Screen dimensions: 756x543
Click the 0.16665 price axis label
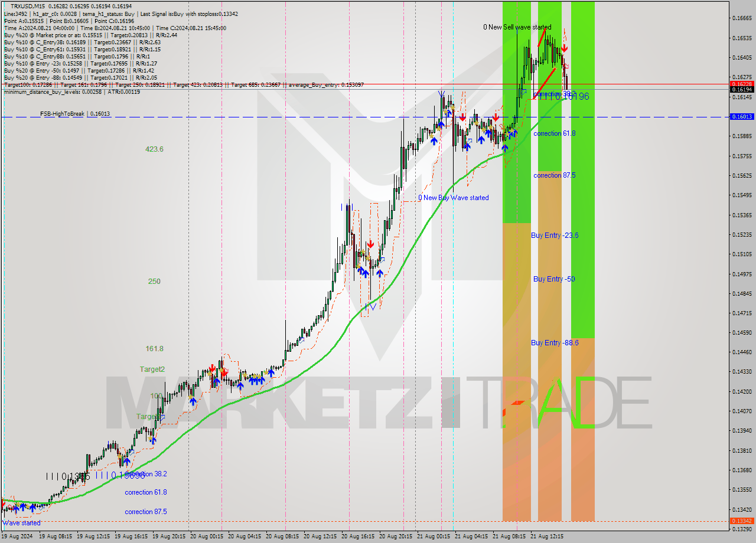pyautogui.click(x=742, y=18)
